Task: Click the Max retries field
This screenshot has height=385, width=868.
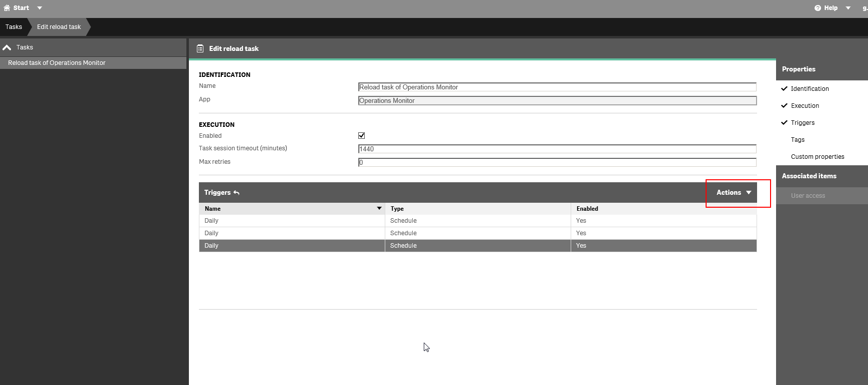Action: [x=557, y=162]
